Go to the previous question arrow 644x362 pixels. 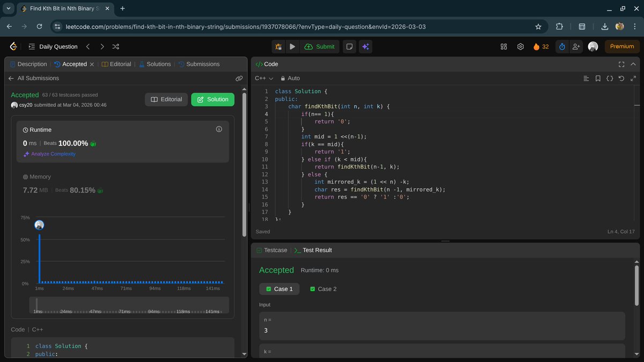click(88, 47)
